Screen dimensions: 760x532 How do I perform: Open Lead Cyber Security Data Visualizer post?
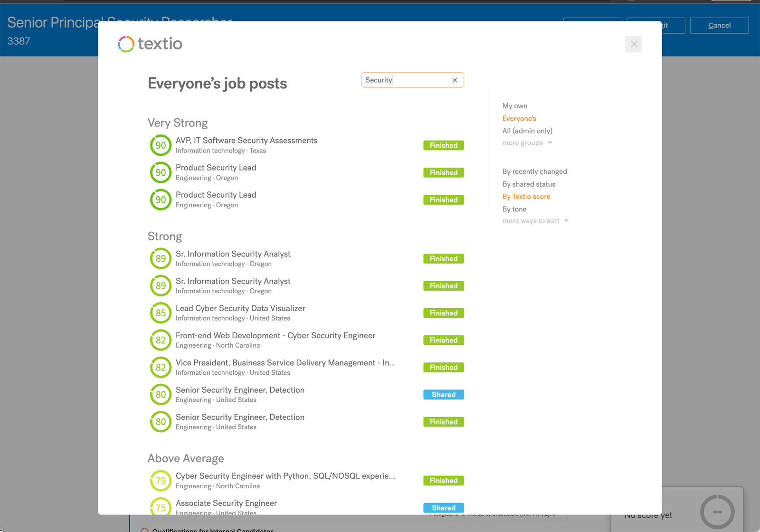(x=240, y=308)
